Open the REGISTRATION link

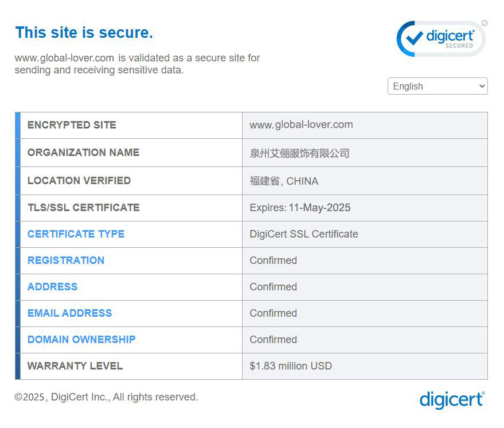tap(66, 260)
